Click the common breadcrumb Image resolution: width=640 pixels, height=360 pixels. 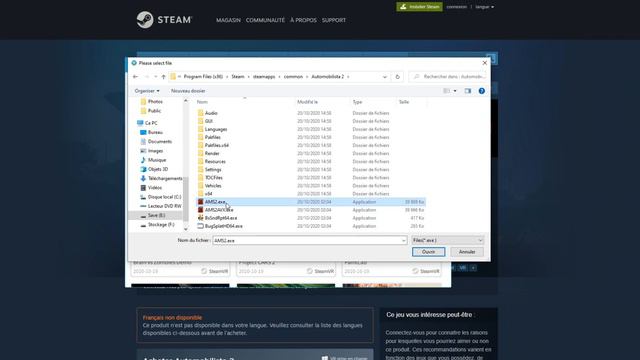[293, 77]
